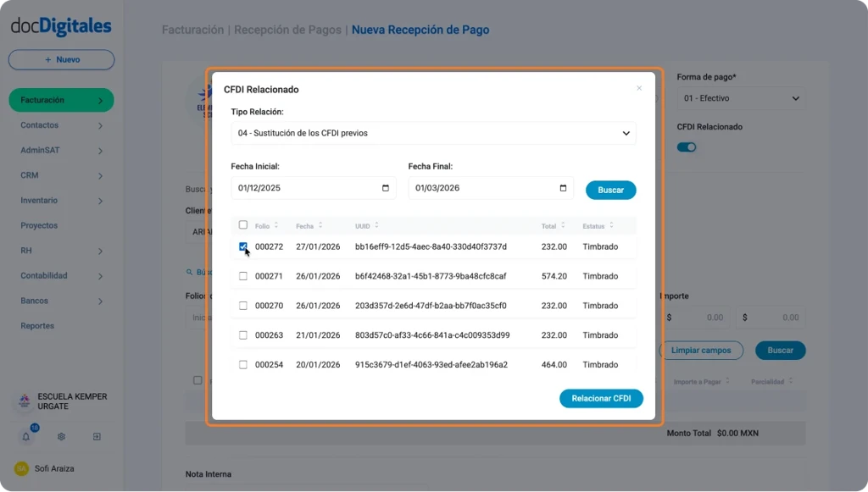
Task: Check the folio 000271 row checkbox
Action: click(x=243, y=276)
